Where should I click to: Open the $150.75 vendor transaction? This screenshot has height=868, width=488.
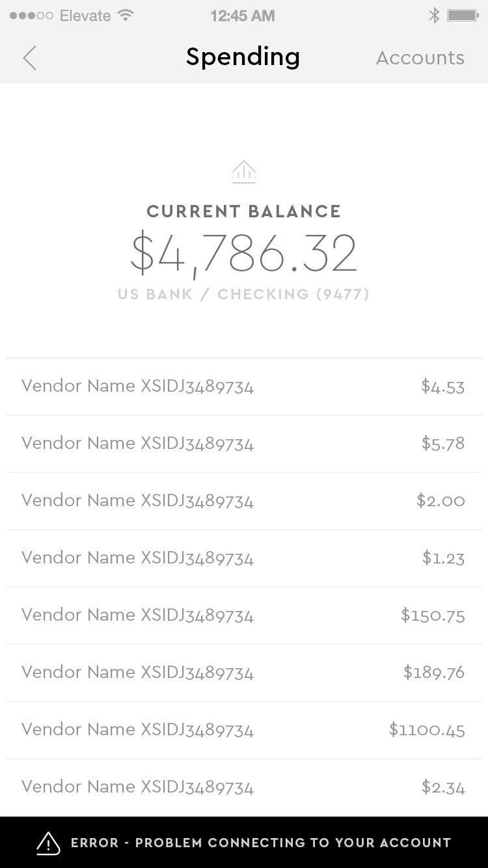coord(244,616)
